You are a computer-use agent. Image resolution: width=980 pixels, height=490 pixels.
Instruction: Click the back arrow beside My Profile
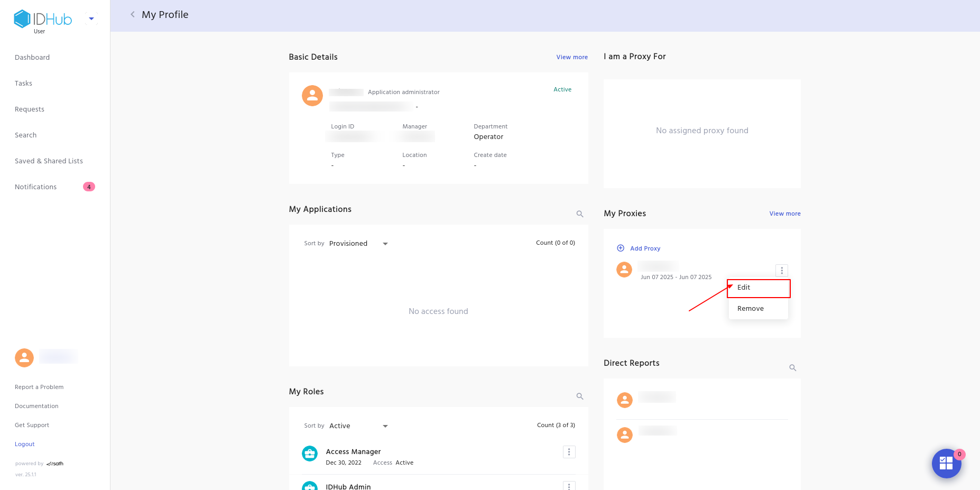pos(133,15)
